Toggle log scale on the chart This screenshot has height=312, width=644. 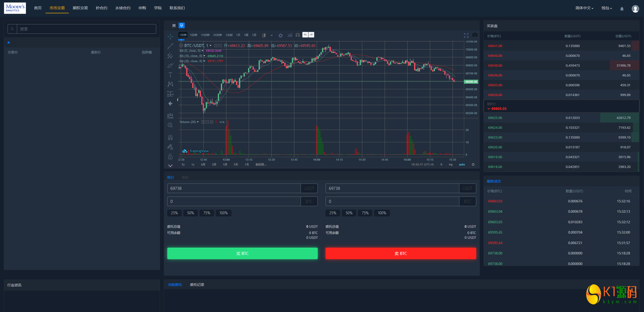pyautogui.click(x=451, y=164)
